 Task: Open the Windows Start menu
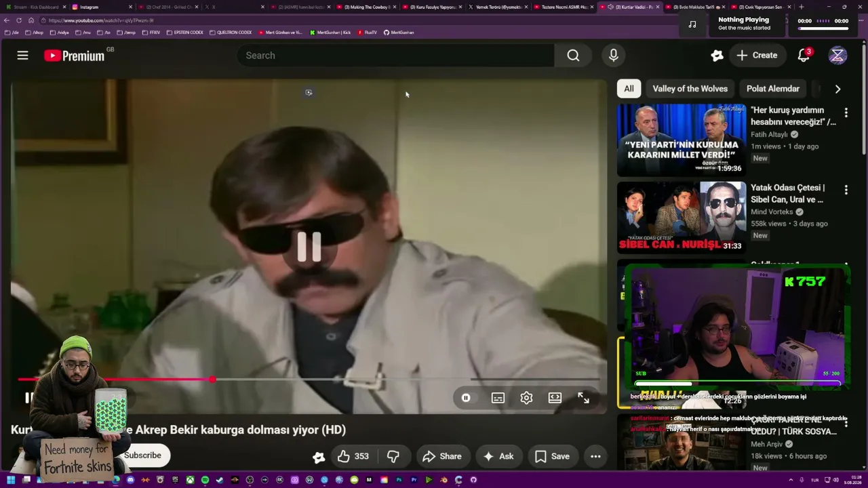click(9, 480)
